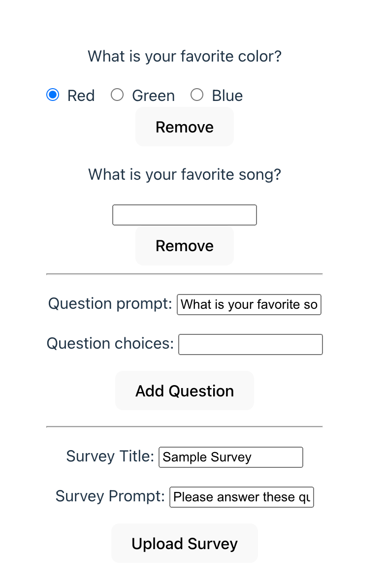This screenshot has width=385, height=588.
Task: Focus the Question prompt field
Action: (x=249, y=304)
